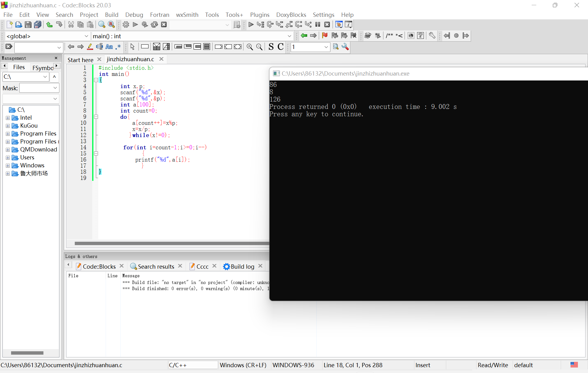Toggle the Match case Aa option
The width and height of the screenshot is (588, 373).
pos(109,47)
